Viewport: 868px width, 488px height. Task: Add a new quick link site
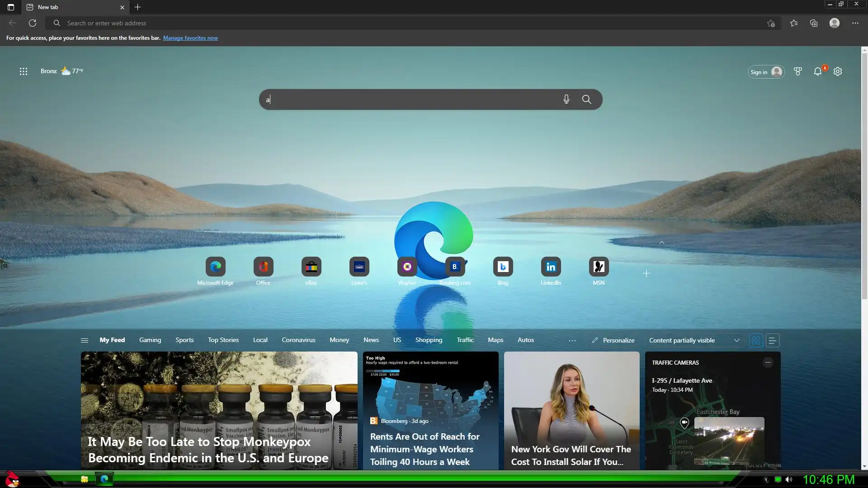click(646, 273)
